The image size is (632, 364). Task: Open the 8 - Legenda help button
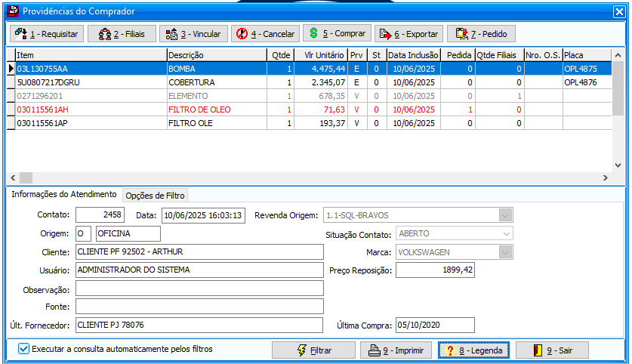[x=473, y=350]
